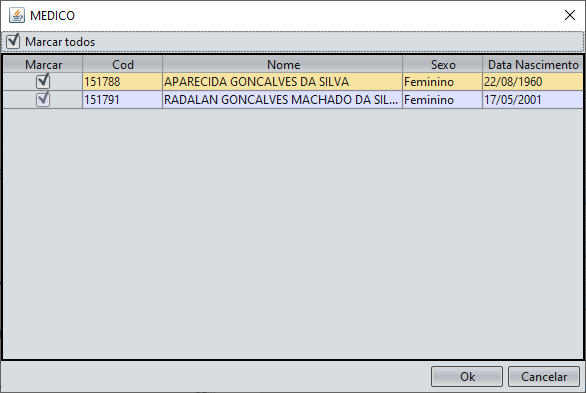Click the Sexo column header
The image size is (586, 393).
pos(443,64)
